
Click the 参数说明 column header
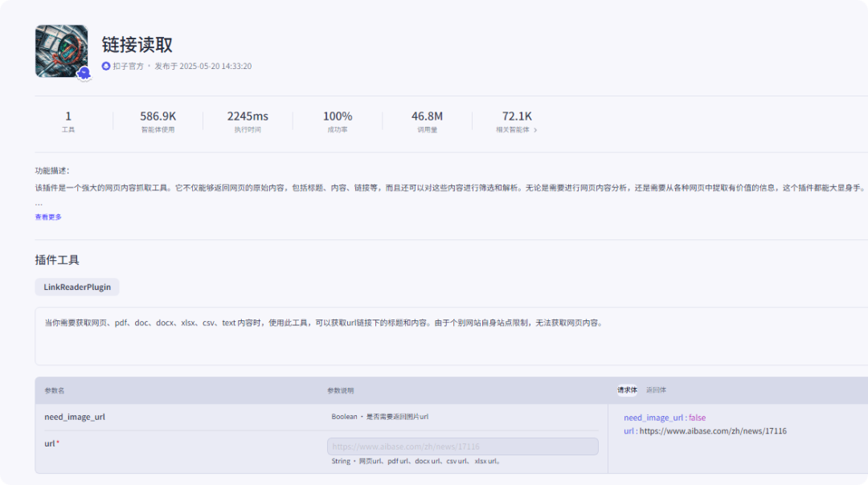click(341, 390)
